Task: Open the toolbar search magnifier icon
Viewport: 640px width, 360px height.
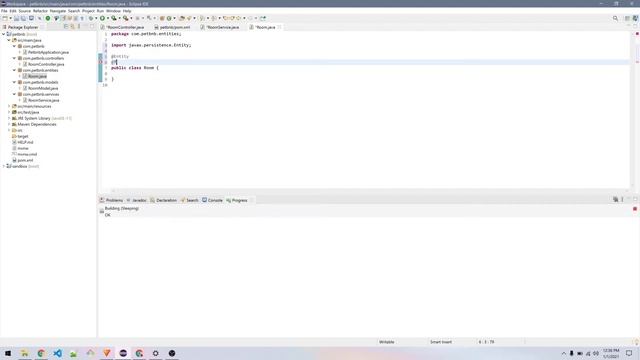Action: point(615,18)
